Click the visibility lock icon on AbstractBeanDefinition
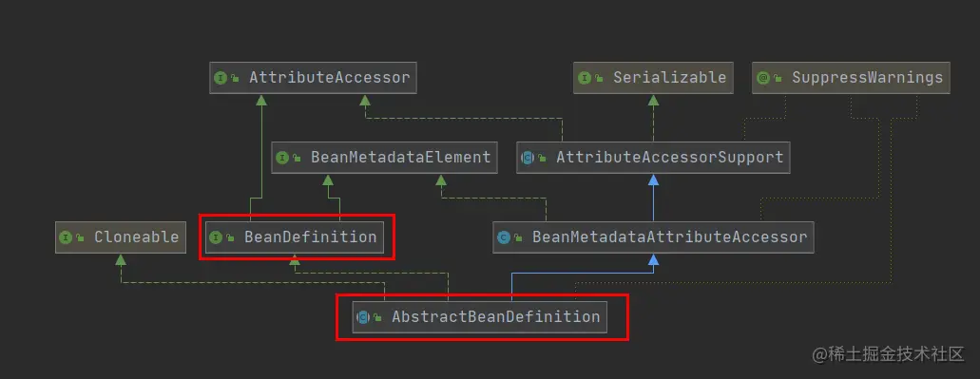Viewport: 980px width, 379px height. pyautogui.click(x=377, y=318)
